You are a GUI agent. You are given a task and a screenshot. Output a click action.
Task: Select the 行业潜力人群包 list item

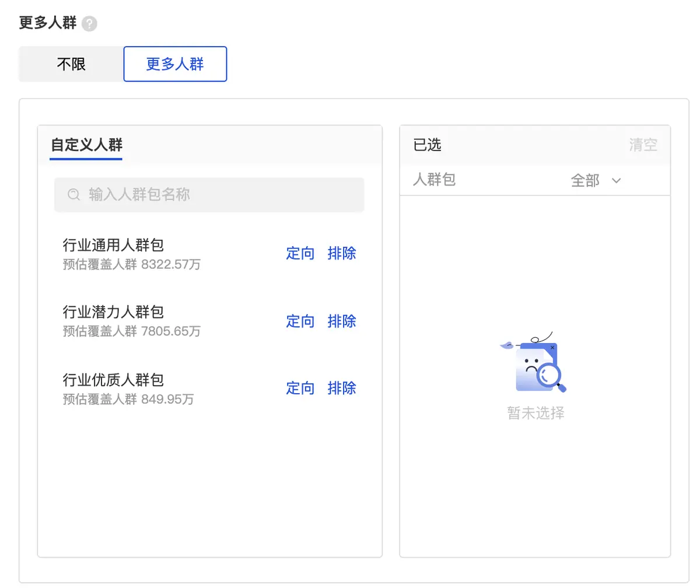[209, 321]
